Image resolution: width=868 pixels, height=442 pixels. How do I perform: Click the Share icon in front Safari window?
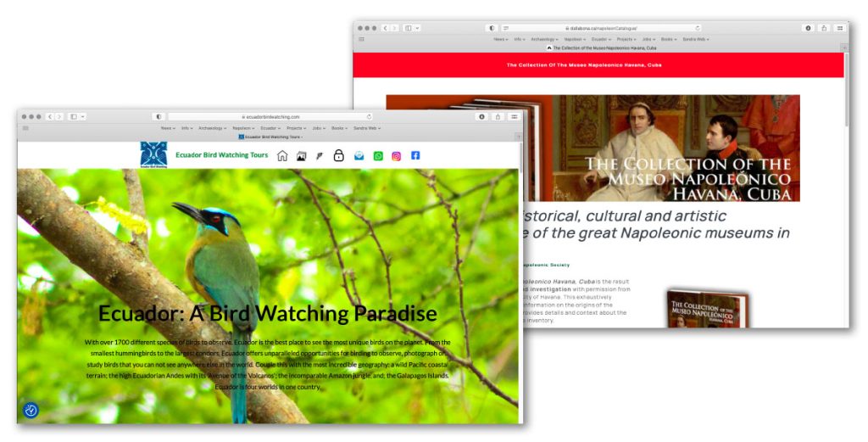[498, 117]
